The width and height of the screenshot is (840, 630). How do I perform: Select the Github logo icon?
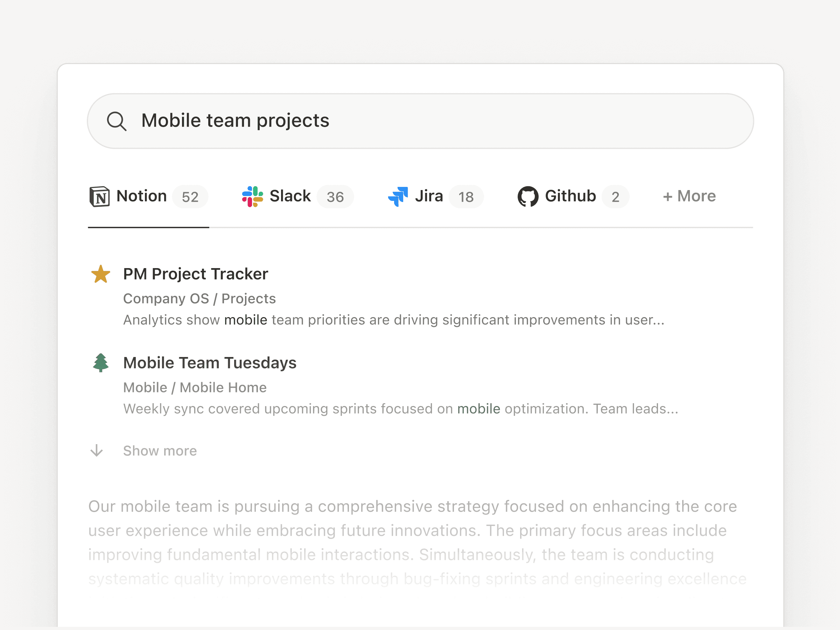[x=528, y=196]
